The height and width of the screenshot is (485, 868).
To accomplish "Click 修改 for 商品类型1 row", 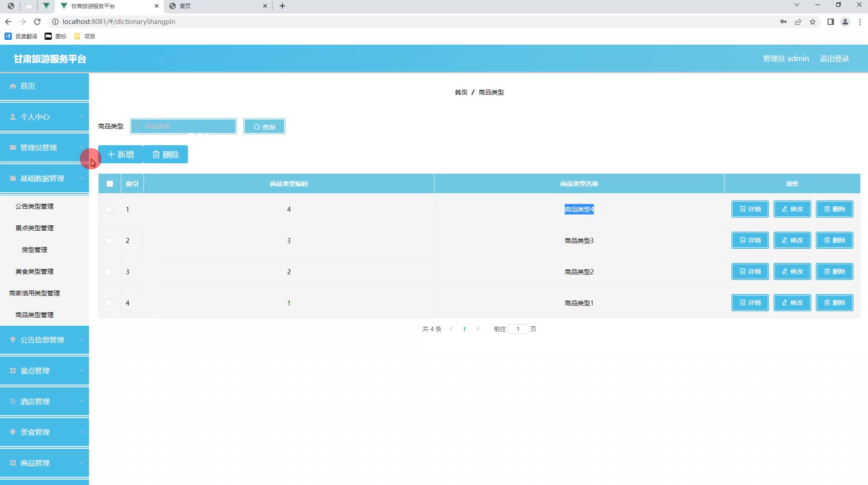I will pyautogui.click(x=792, y=303).
